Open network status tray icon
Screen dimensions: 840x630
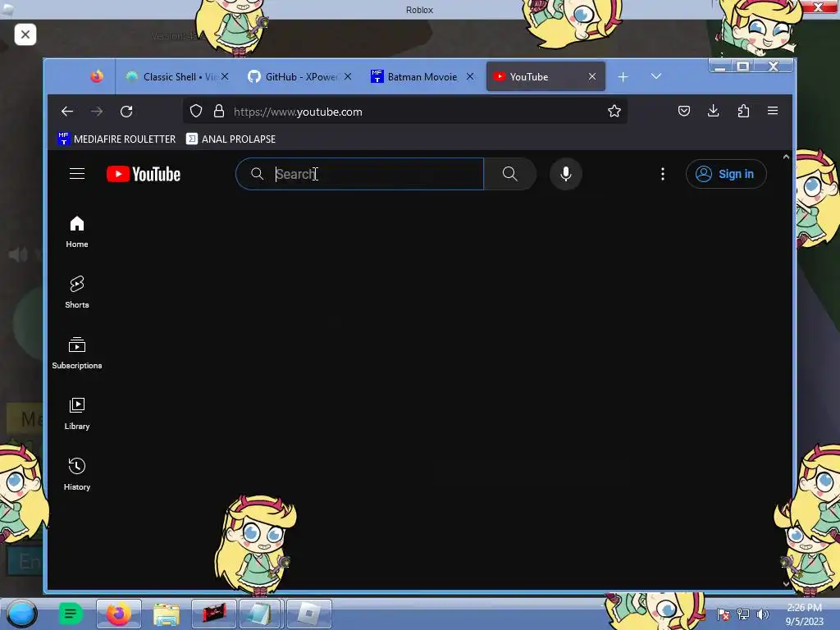click(743, 614)
